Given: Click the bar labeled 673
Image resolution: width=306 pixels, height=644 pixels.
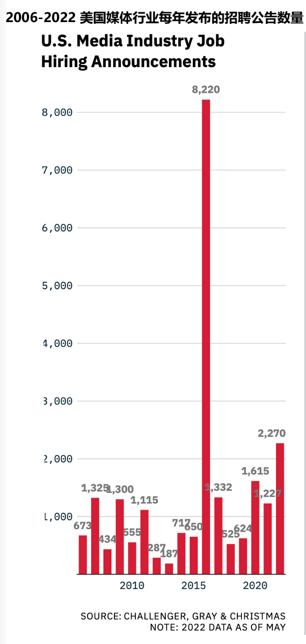Looking at the screenshot, I should [x=83, y=555].
